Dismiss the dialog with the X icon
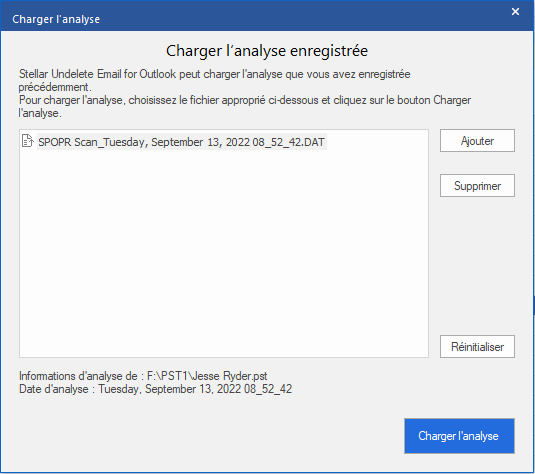 (x=515, y=12)
